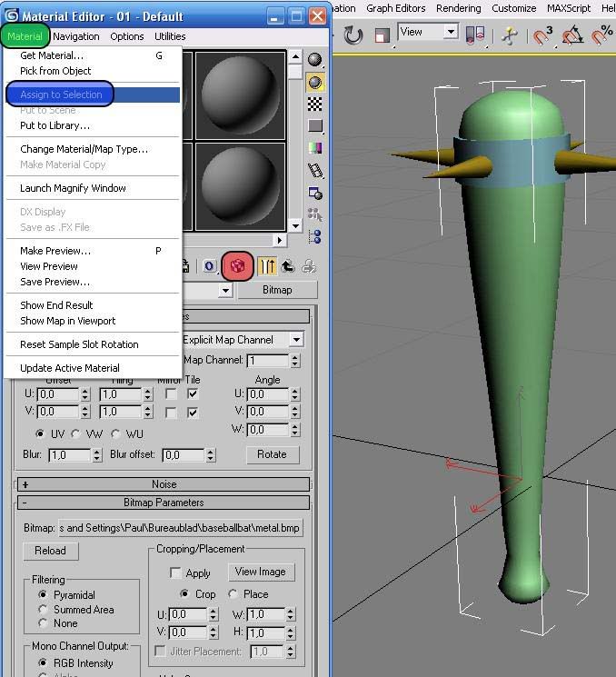This screenshot has width=616, height=677.
Task: Toggle the checkered Background icon
Action: coord(314,105)
